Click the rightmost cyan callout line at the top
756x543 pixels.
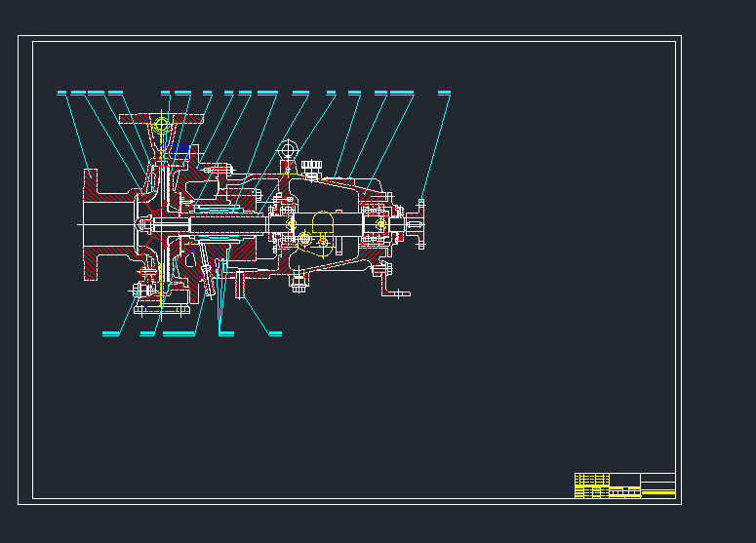point(444,93)
